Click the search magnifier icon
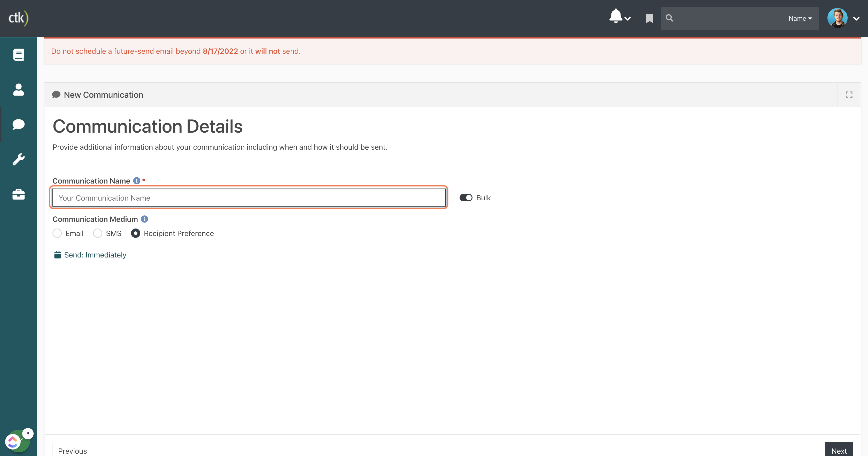868x456 pixels. pyautogui.click(x=669, y=18)
